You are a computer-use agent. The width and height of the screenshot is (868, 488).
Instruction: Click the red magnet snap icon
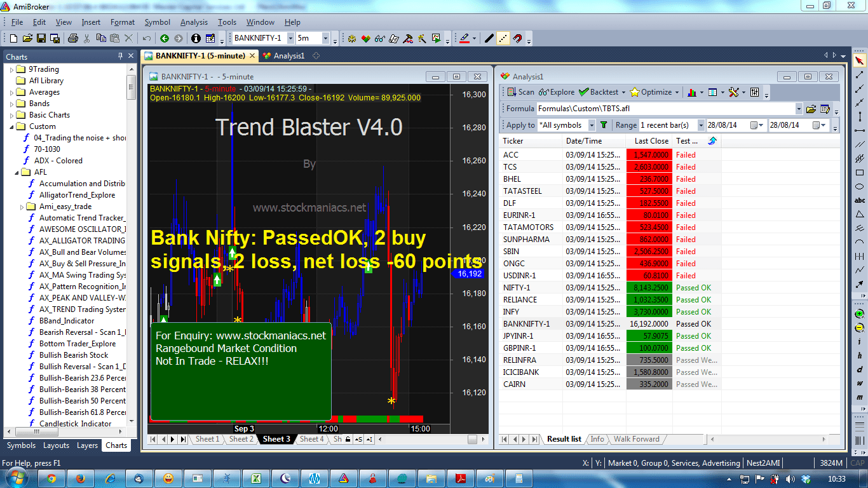517,38
